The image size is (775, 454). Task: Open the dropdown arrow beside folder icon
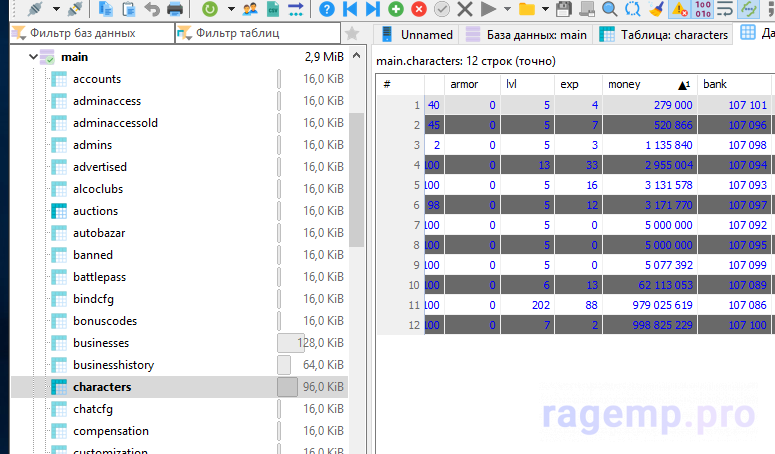coord(544,9)
